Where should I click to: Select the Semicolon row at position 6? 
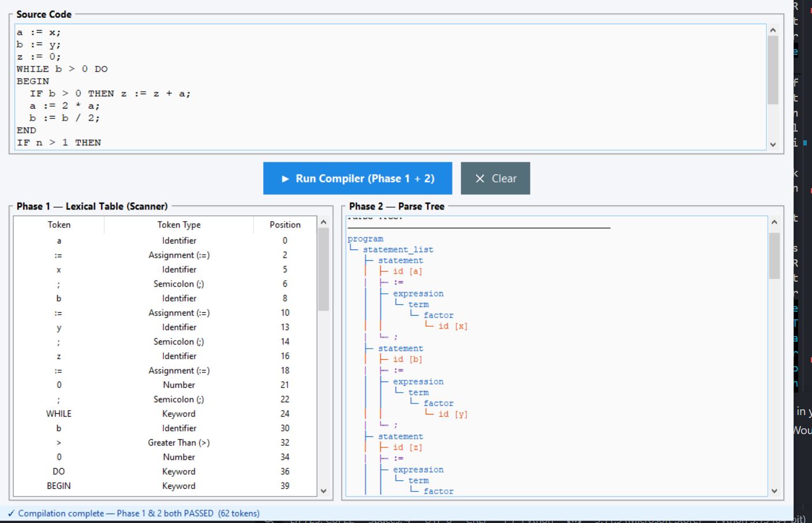pyautogui.click(x=165, y=284)
